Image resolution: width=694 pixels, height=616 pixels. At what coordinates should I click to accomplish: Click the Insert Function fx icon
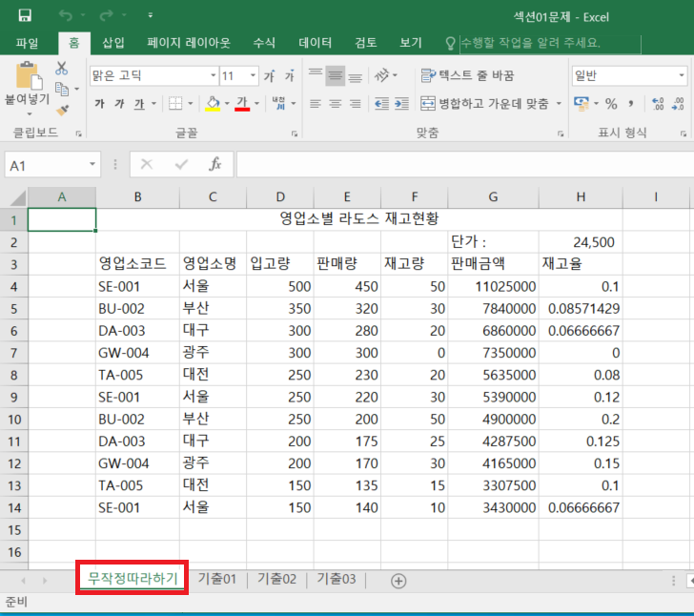[x=215, y=164]
